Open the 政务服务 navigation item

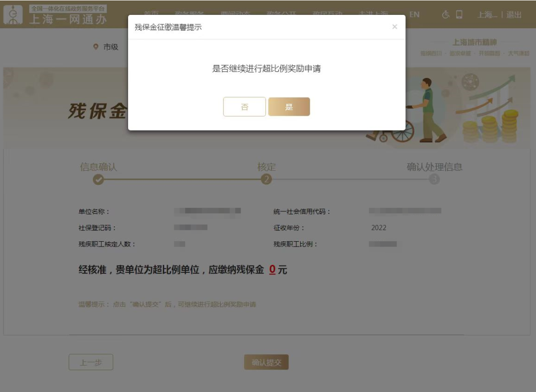click(x=190, y=13)
